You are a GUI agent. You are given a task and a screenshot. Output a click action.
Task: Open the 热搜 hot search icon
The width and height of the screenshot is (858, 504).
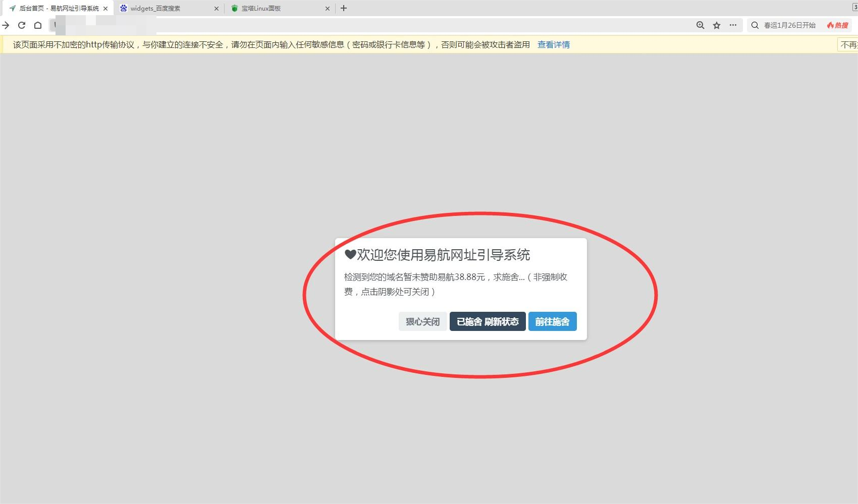(838, 25)
